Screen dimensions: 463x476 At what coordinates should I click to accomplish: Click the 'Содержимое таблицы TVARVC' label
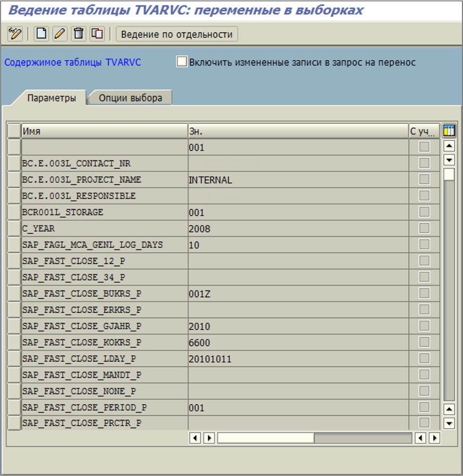coord(72,62)
